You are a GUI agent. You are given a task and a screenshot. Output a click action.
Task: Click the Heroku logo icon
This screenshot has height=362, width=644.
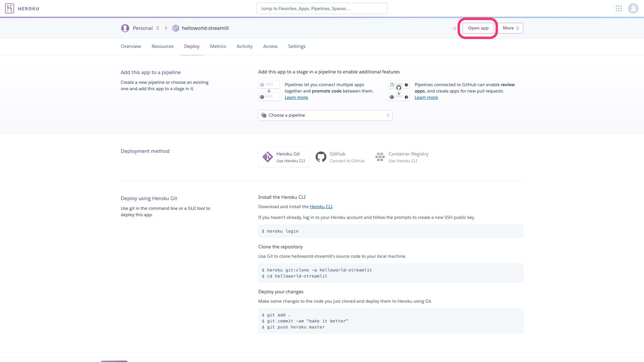10,8
